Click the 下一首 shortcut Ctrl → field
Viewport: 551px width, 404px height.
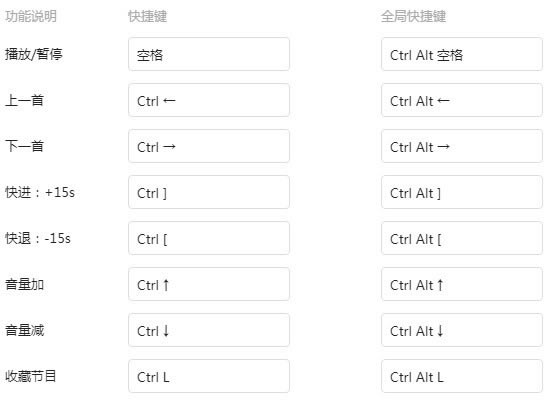[209, 146]
